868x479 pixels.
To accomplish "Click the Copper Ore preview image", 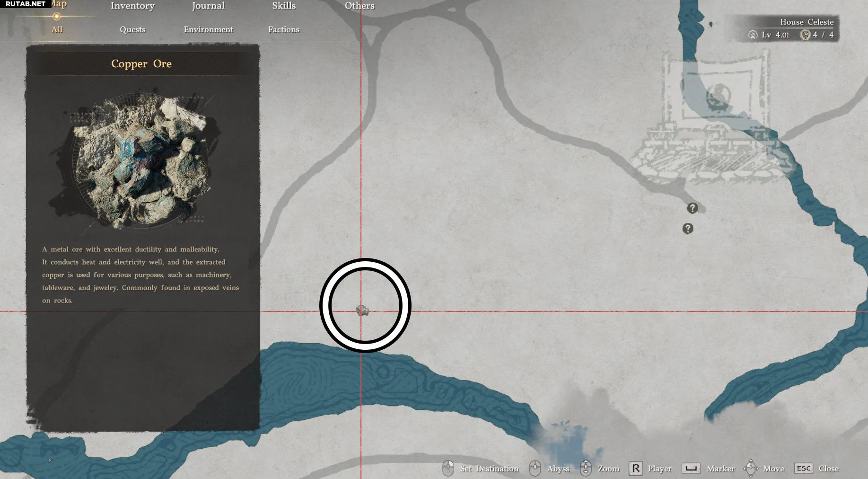I will (x=141, y=161).
